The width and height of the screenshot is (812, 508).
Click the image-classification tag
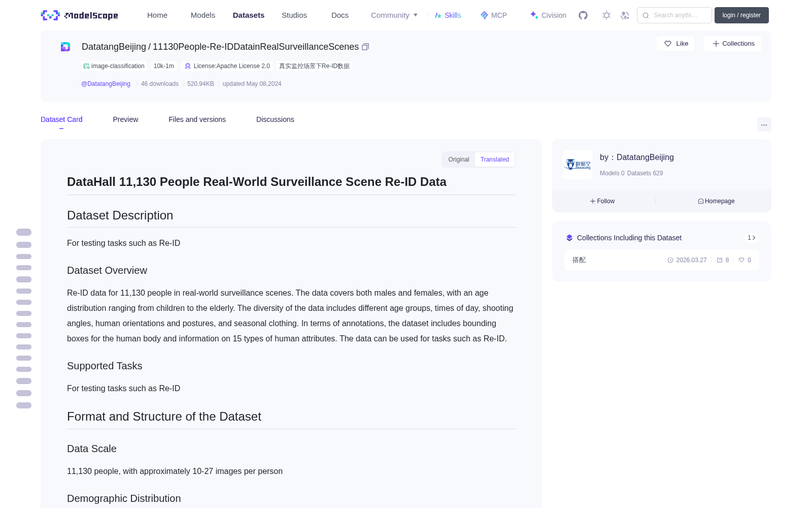pos(114,66)
